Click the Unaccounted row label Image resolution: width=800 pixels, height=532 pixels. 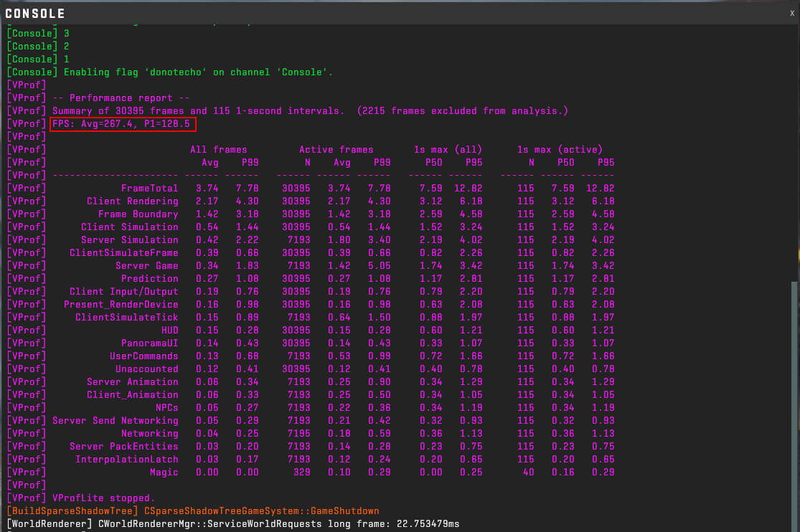[146, 369]
